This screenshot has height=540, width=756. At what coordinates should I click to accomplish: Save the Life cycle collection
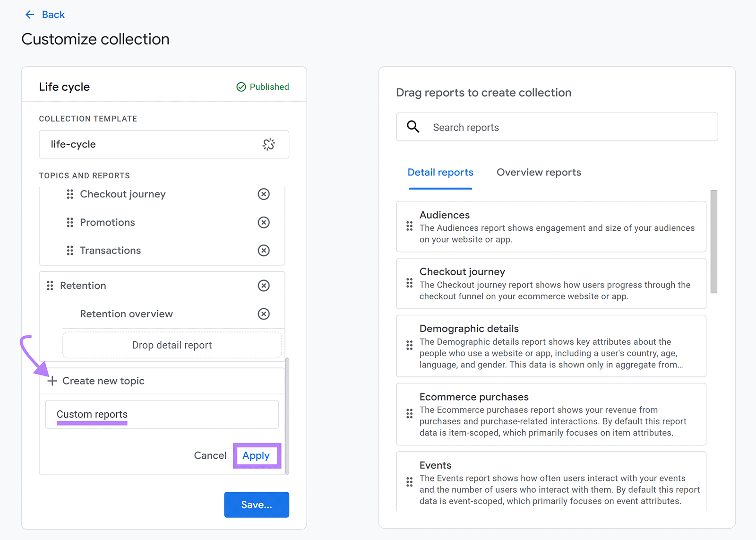(256, 505)
